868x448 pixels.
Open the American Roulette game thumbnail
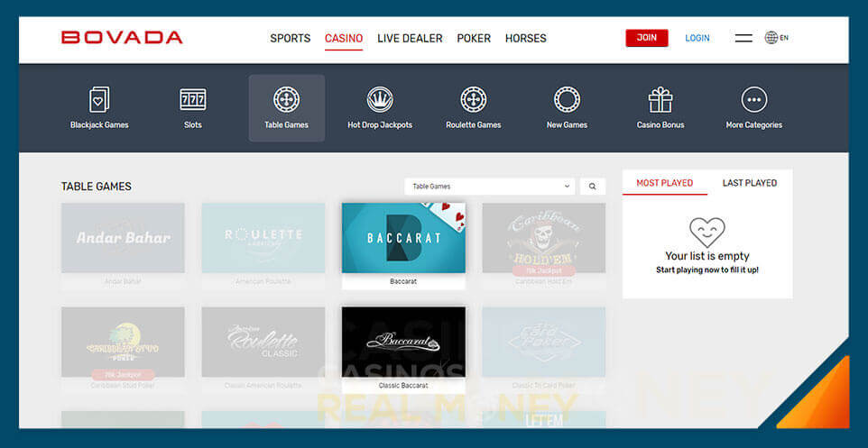(263, 238)
